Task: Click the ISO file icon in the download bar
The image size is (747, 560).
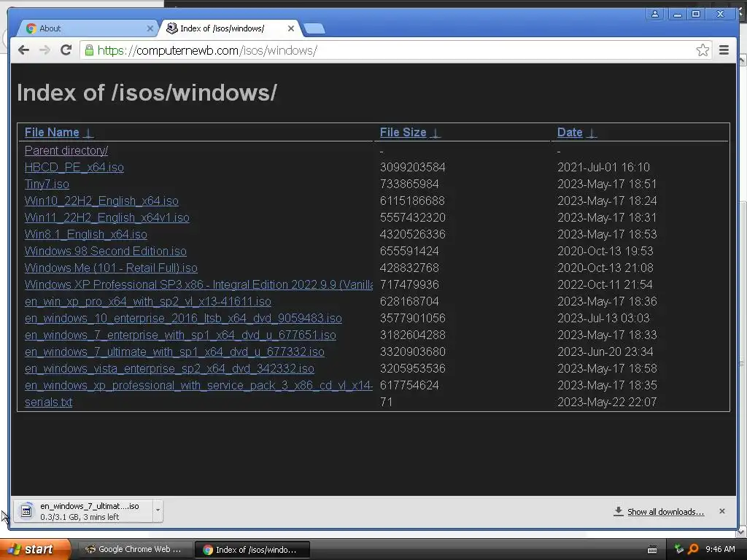Action: click(x=27, y=511)
